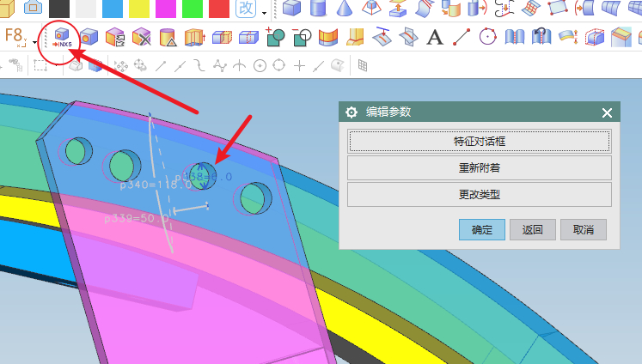Click the Unite boolean icon with plus
Viewport: 642px width, 364px height.
click(275, 37)
